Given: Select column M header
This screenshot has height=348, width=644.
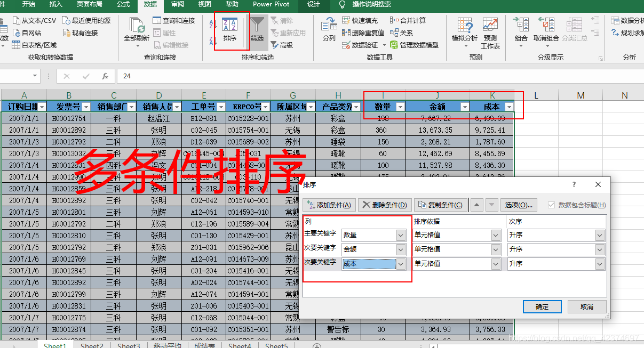Looking at the screenshot, I should click(581, 95).
